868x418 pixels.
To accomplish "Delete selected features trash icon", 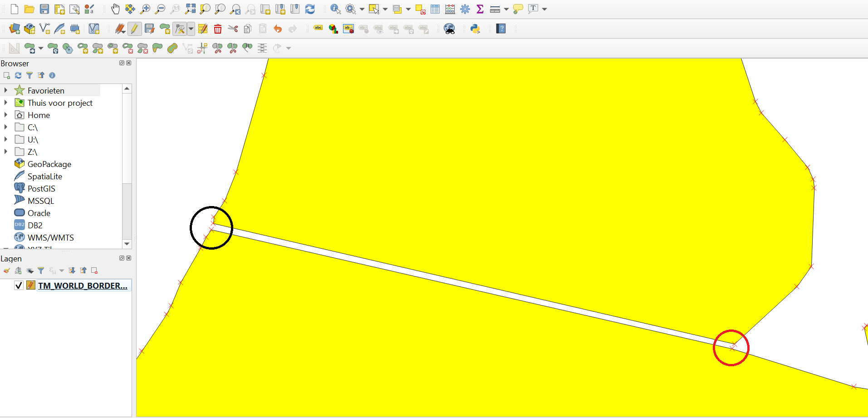I will [218, 29].
